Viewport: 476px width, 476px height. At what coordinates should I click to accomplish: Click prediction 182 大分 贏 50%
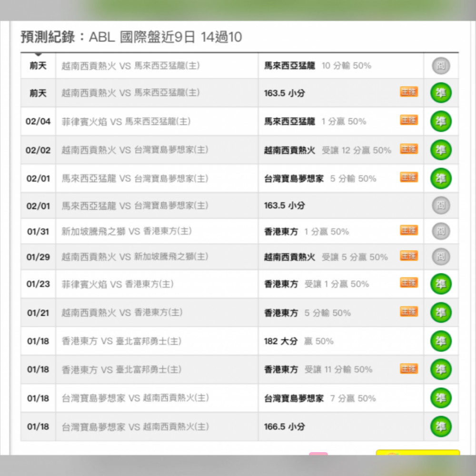click(x=299, y=341)
